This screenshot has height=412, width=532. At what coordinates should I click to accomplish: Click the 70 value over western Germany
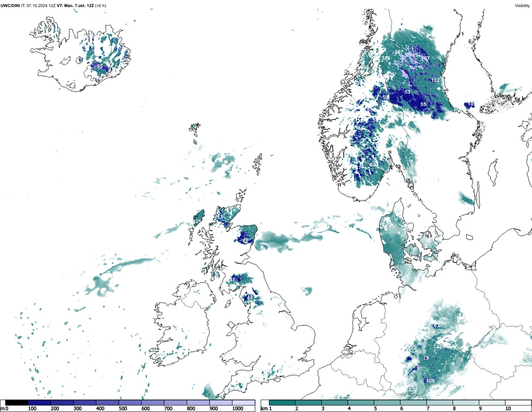click(416, 367)
